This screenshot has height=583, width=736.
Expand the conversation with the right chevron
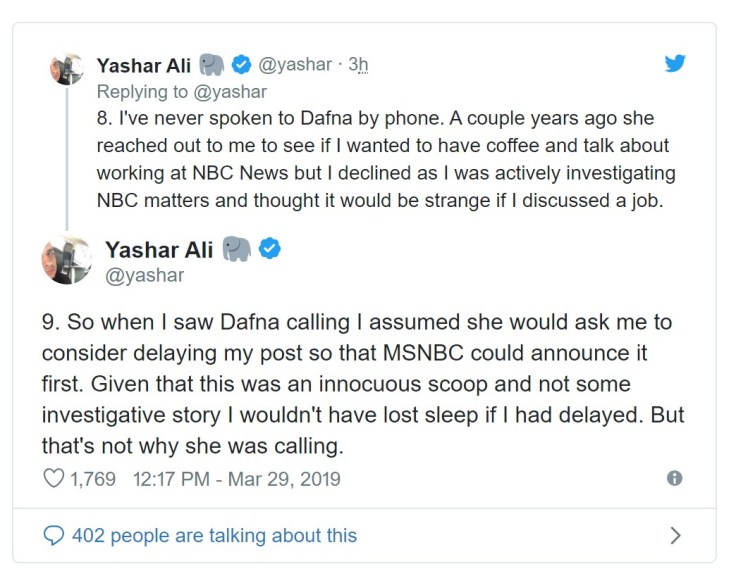pos(676,535)
